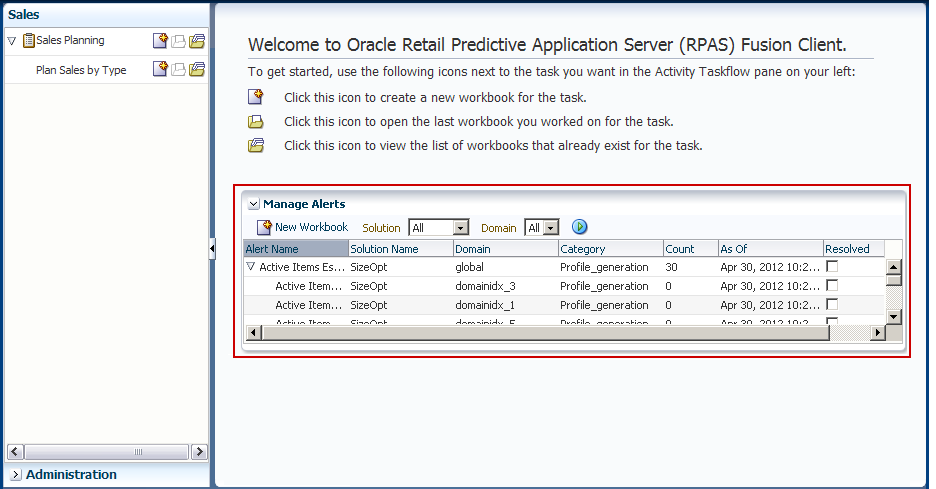This screenshot has height=489, width=936.
Task: Click the alerts table scroll right arrow
Action: click(878, 333)
